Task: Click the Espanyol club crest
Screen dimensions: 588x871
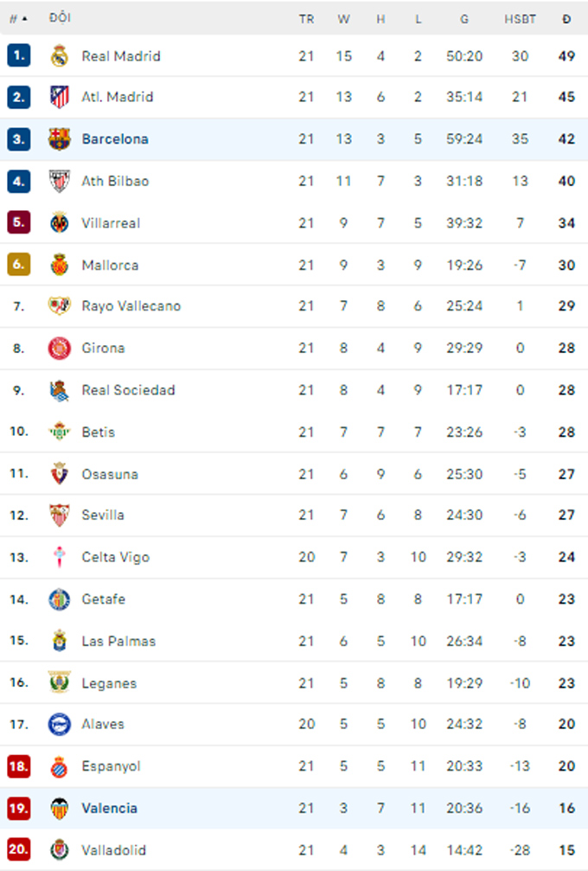Action: 60,766
